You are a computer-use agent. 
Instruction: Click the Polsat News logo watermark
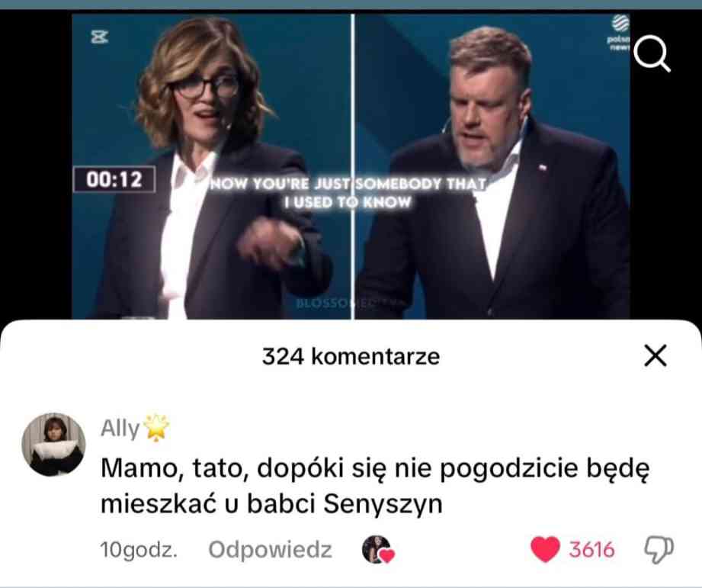(x=619, y=33)
